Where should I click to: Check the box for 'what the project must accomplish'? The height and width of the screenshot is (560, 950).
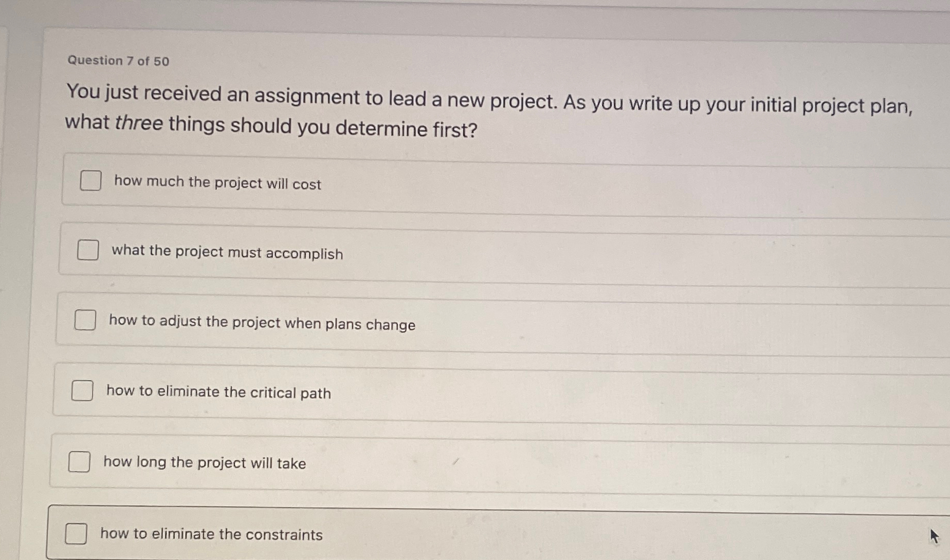click(x=88, y=251)
